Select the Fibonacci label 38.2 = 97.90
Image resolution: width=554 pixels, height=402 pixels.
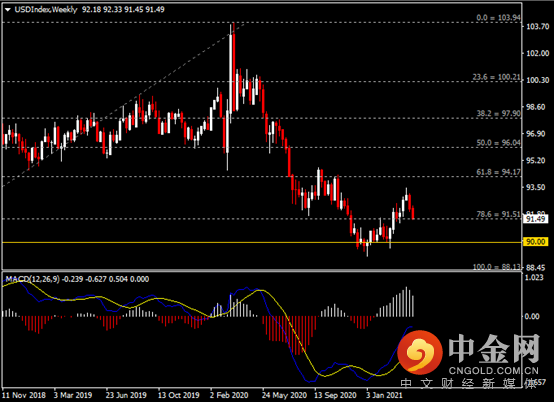(498, 113)
